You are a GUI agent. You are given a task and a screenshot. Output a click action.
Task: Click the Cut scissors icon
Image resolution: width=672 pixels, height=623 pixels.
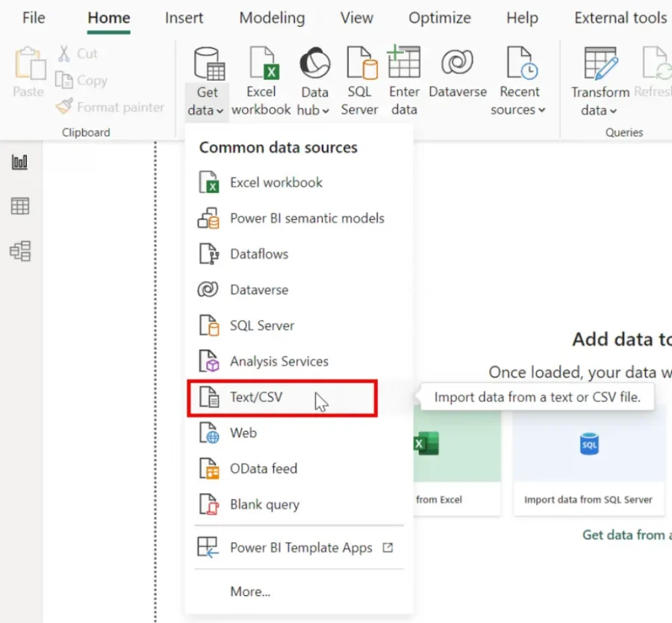[64, 54]
